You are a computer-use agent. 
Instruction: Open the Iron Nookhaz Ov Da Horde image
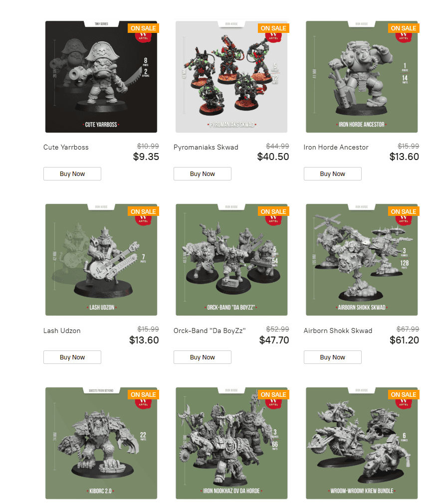pyautogui.click(x=231, y=443)
